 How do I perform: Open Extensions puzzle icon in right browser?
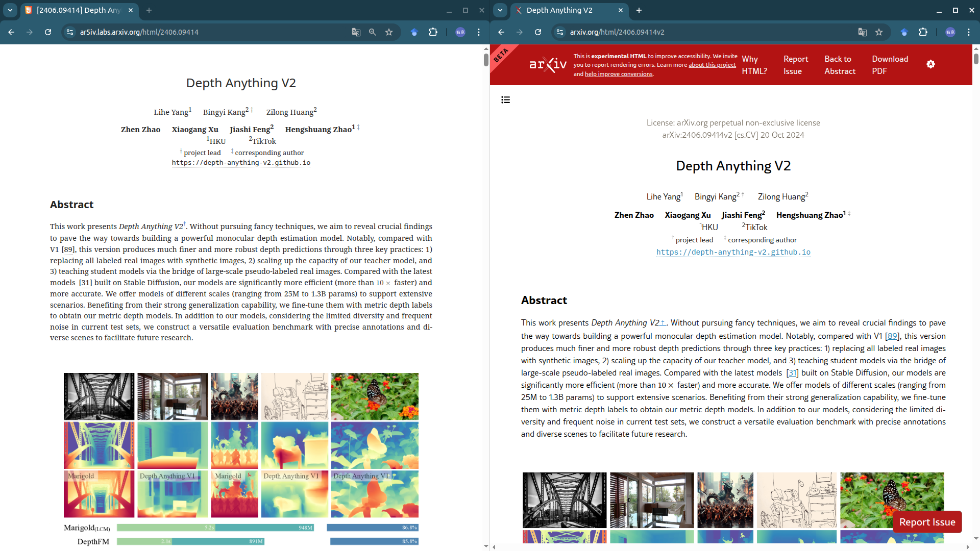[923, 32]
